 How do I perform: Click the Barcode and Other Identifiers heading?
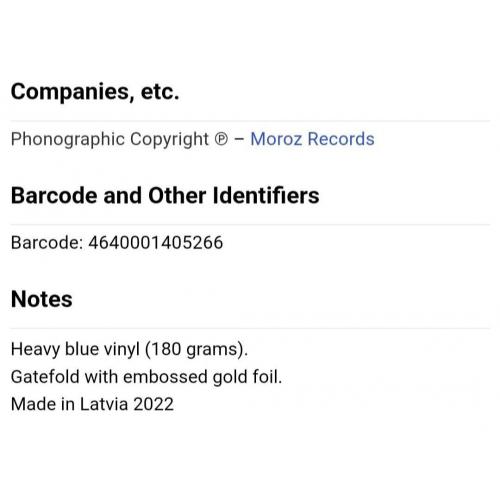coord(165,195)
